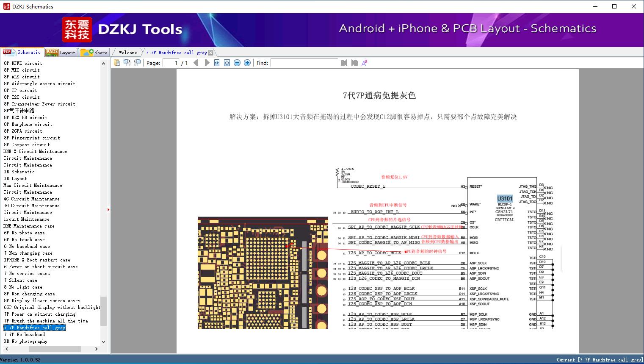
Task: Open '8P Fingerprint circuit'
Action: (32, 138)
